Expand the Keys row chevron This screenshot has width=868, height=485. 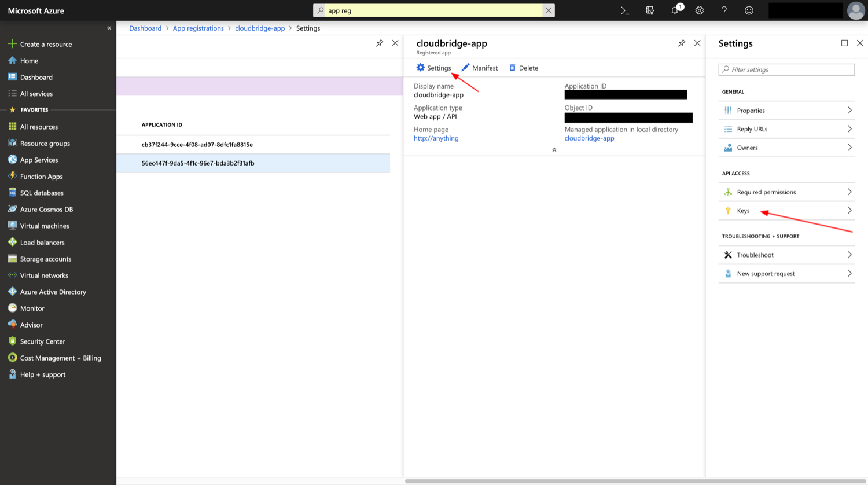click(849, 210)
